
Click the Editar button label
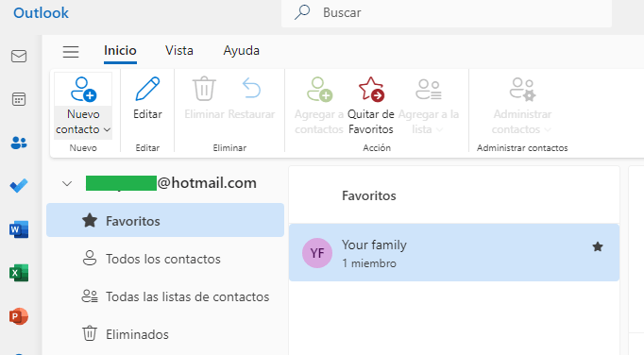click(x=147, y=114)
